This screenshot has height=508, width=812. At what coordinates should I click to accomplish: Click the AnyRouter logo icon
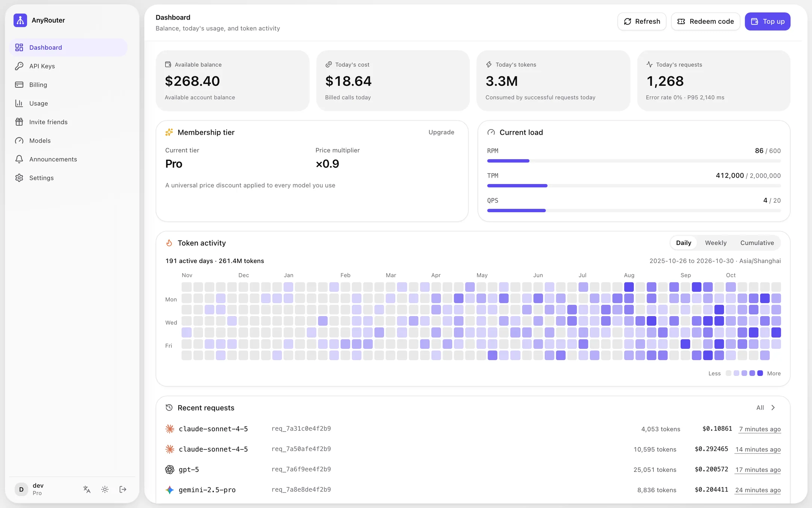coord(20,20)
